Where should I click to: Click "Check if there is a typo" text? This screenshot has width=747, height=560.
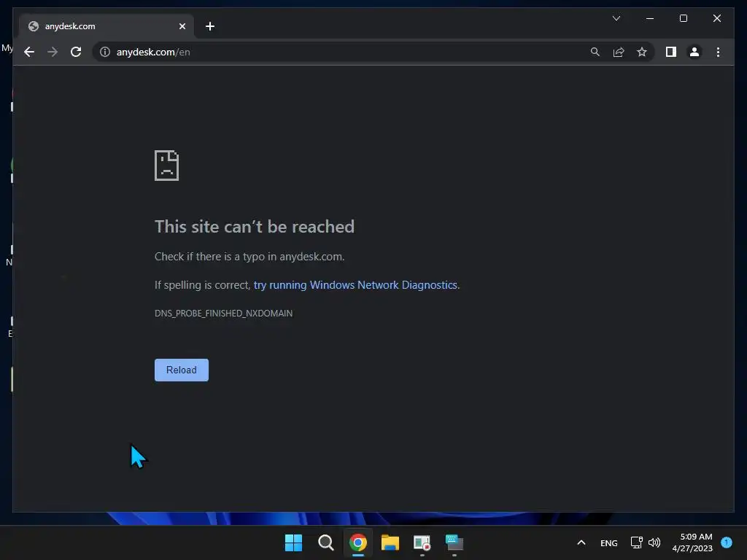pos(249,257)
